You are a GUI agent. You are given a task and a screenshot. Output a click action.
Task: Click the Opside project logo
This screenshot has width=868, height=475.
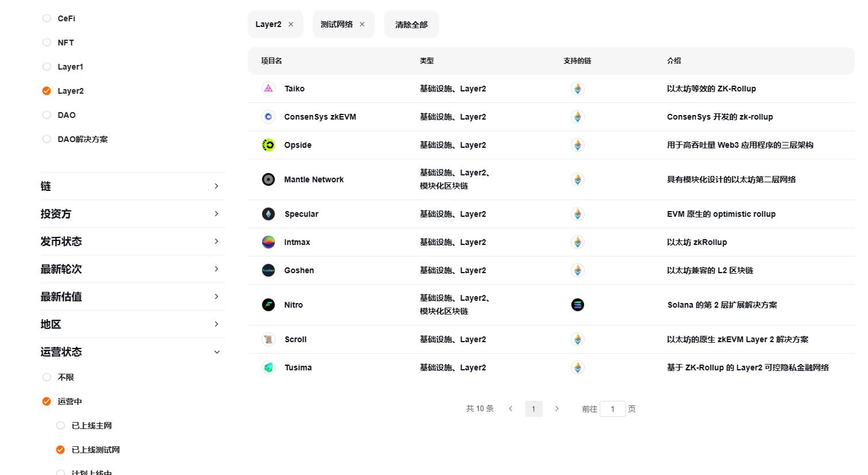coord(268,144)
